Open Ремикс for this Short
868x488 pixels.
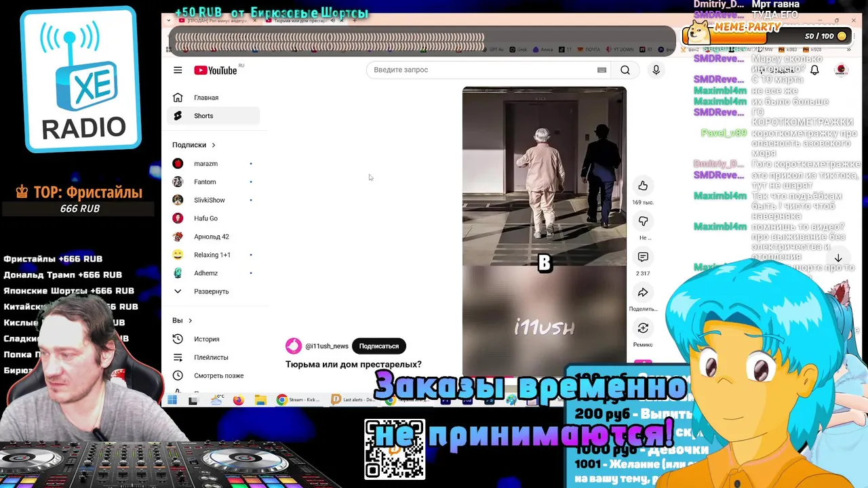tap(643, 328)
